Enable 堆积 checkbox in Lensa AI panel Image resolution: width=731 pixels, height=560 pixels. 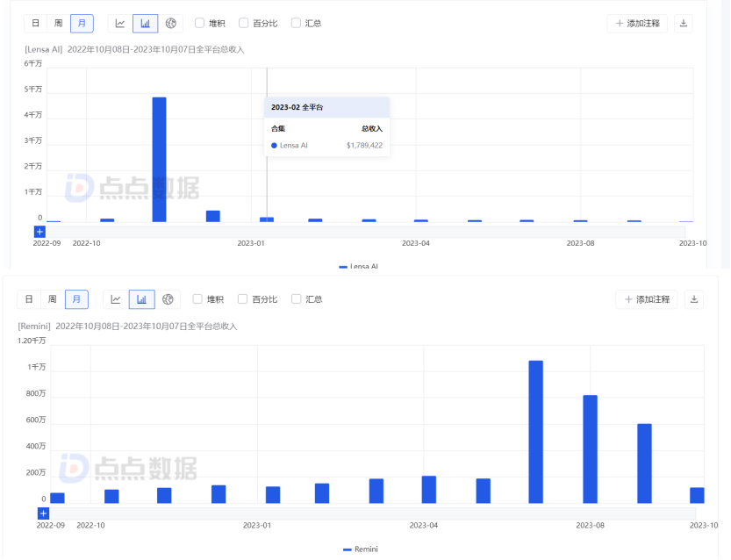(x=200, y=23)
